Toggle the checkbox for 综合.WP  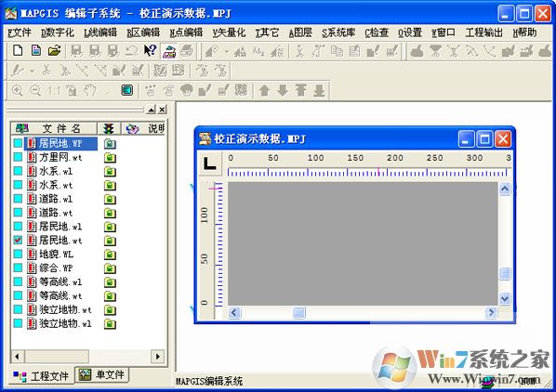click(18, 268)
